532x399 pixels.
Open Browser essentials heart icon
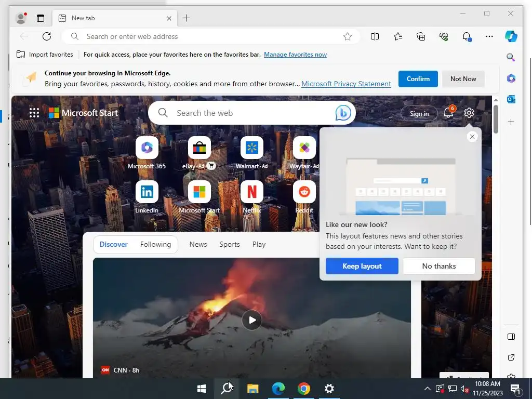click(x=444, y=36)
